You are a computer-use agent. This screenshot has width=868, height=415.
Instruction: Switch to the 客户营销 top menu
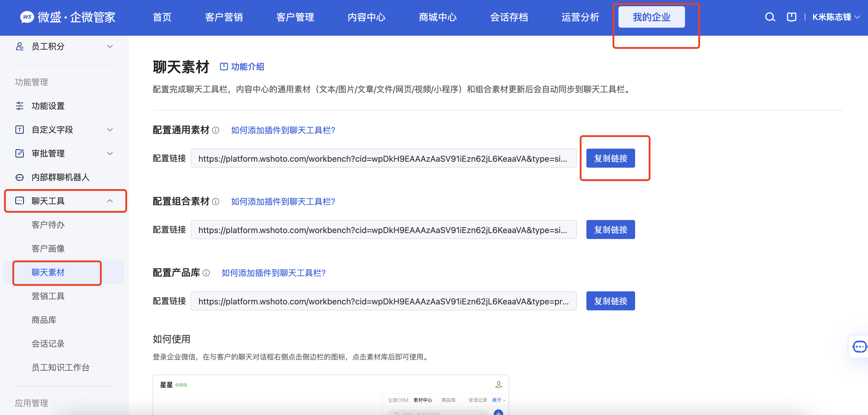click(224, 17)
